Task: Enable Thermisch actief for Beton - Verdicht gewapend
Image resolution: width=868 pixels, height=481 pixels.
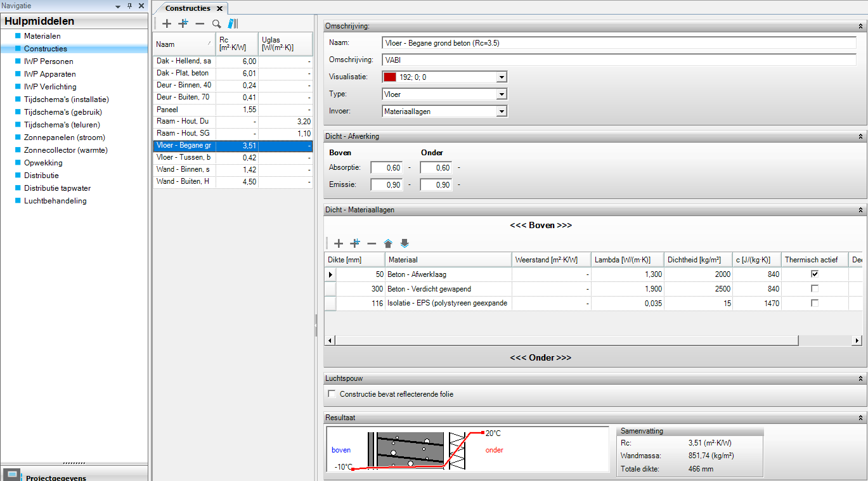Action: tap(815, 289)
